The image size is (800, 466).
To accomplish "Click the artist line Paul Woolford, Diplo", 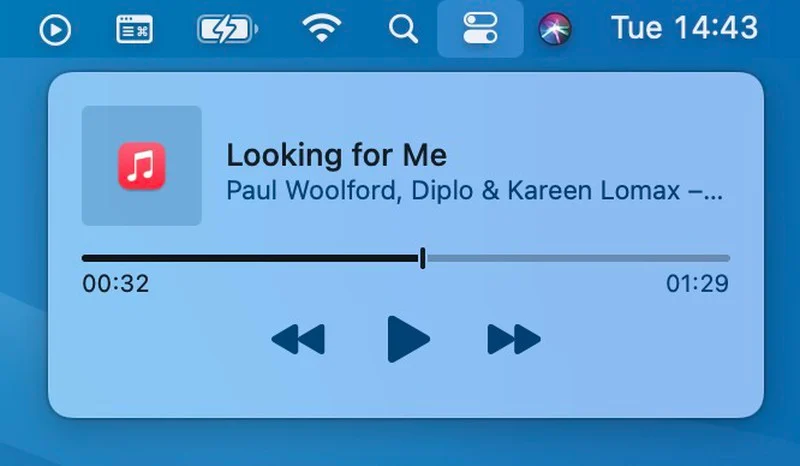I will (474, 191).
